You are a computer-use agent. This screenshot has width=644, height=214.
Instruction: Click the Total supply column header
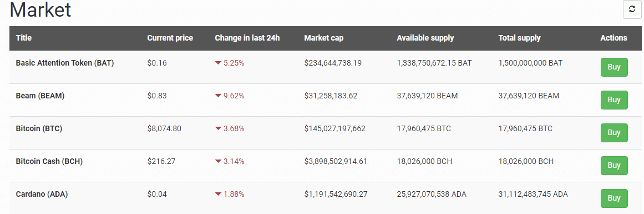(519, 38)
